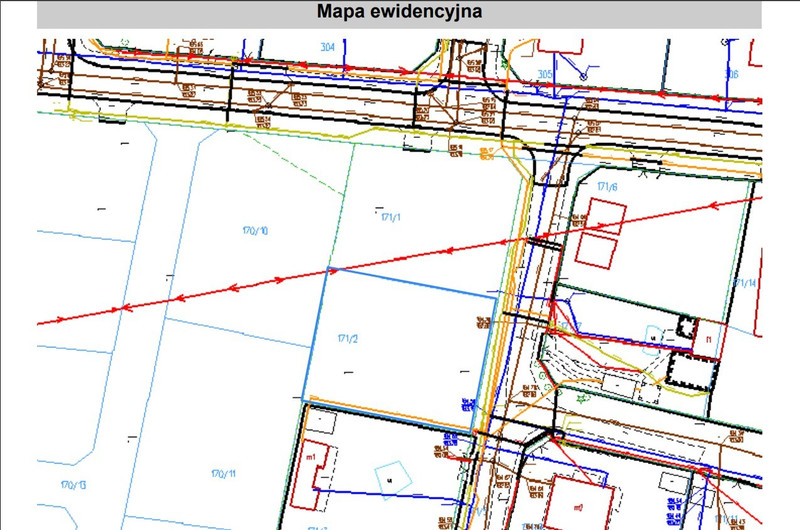Select parcel label 170/10
Screen dimensions: 800x530
click(x=255, y=231)
